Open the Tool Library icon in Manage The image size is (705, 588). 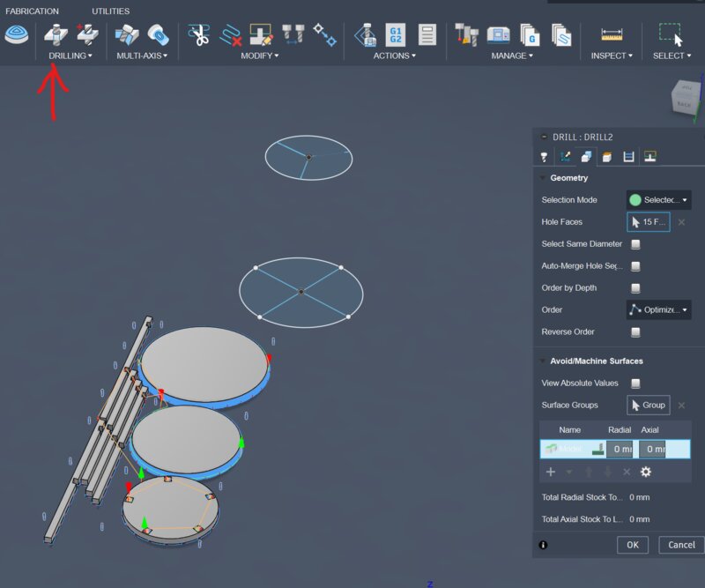(466, 34)
